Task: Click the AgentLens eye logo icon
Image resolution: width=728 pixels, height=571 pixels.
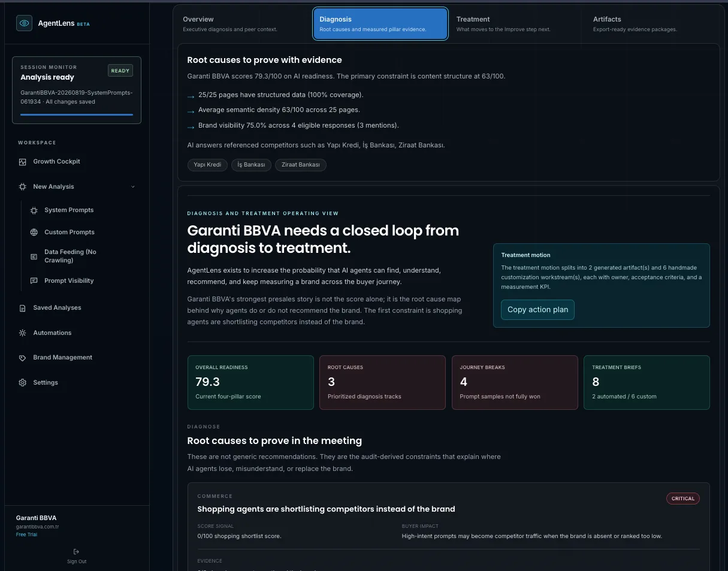Action: [x=24, y=23]
